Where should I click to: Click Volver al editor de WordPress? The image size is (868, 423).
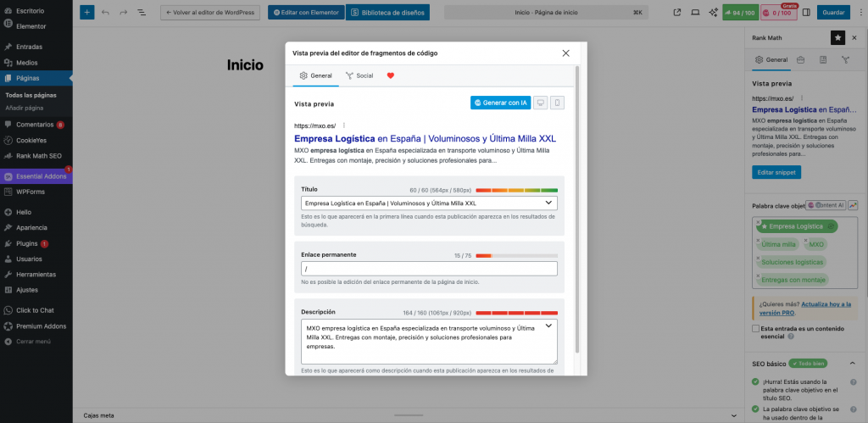tap(210, 12)
